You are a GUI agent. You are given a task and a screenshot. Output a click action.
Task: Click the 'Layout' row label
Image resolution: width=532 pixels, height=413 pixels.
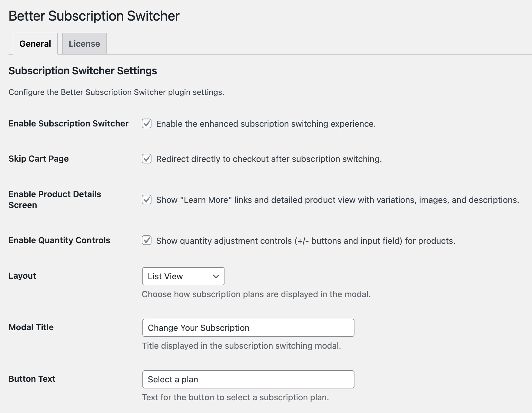[x=22, y=276]
